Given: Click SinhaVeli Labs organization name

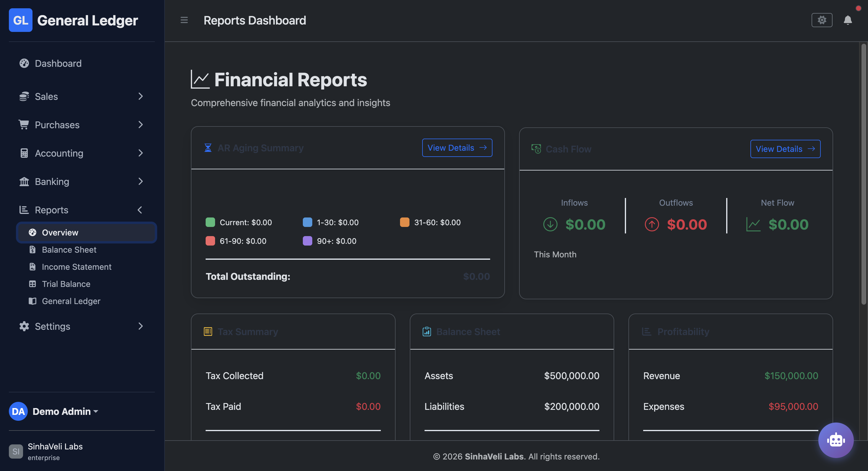Looking at the screenshot, I should click(x=55, y=446).
